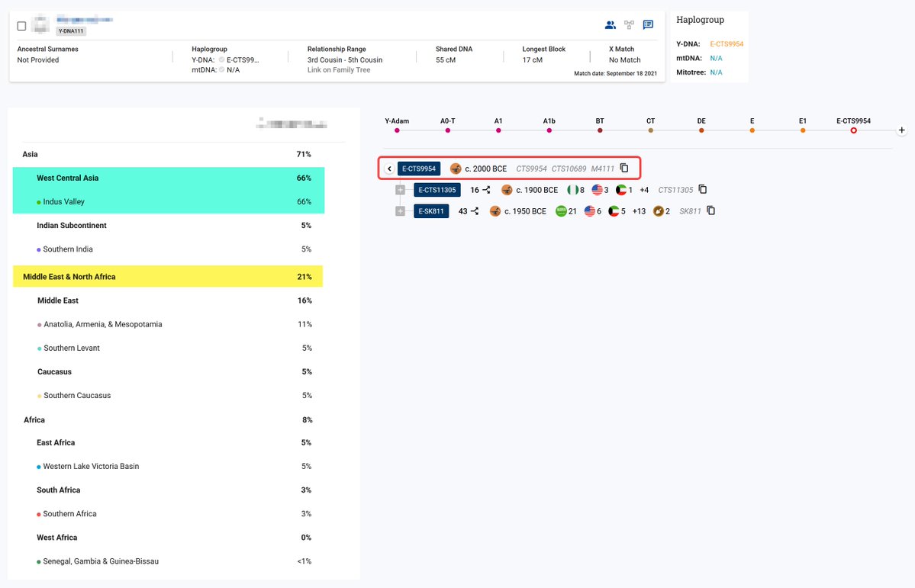Viewport: 915px width, 588px height.
Task: Open the notes icon for this match
Action: (648, 25)
